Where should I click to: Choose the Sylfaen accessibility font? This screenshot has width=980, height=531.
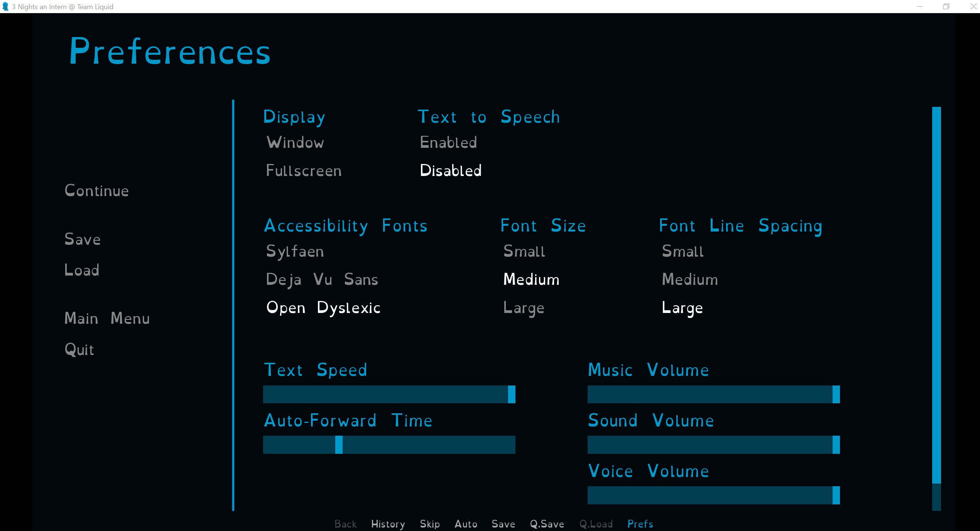pyautogui.click(x=295, y=251)
